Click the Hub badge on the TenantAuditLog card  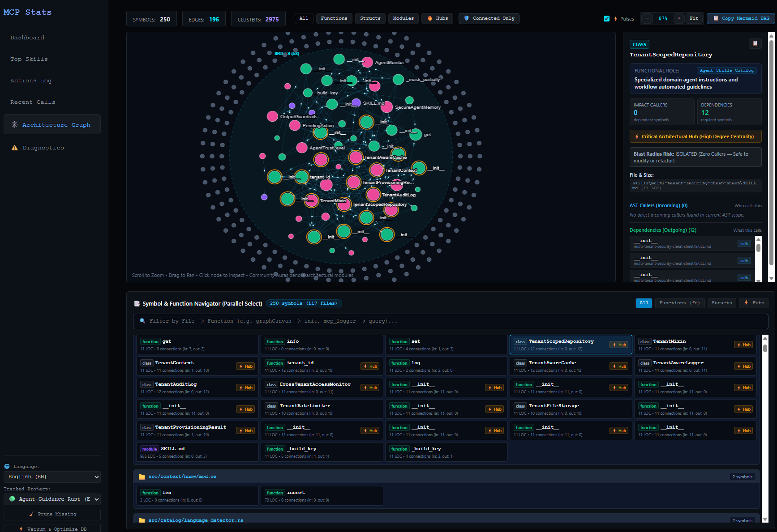246,387
